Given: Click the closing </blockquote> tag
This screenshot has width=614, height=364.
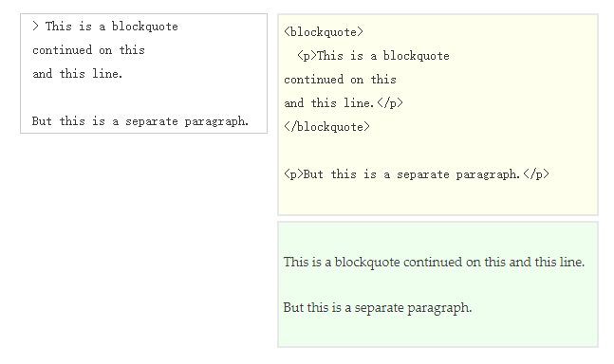Looking at the screenshot, I should coord(326,127).
